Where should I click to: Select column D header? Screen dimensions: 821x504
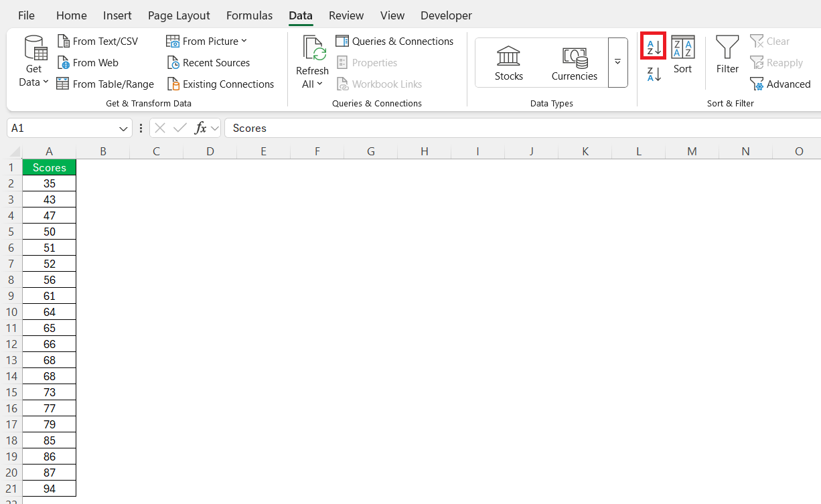[x=210, y=151]
